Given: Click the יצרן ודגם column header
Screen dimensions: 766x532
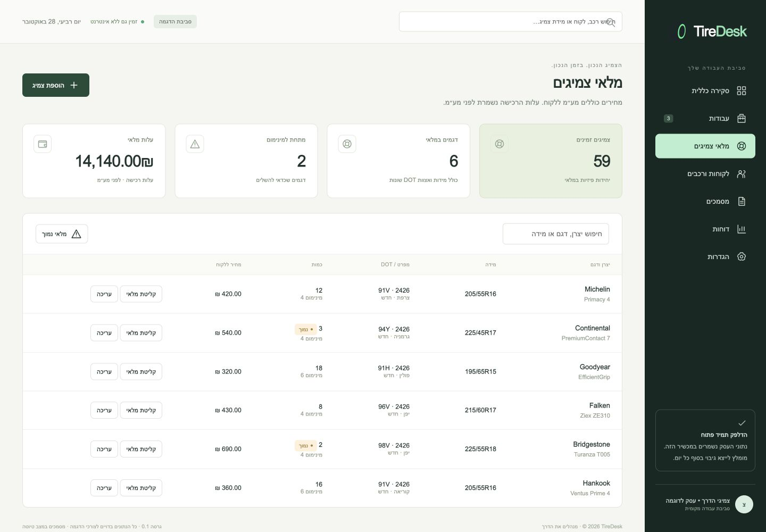Looking at the screenshot, I should pos(600,264).
